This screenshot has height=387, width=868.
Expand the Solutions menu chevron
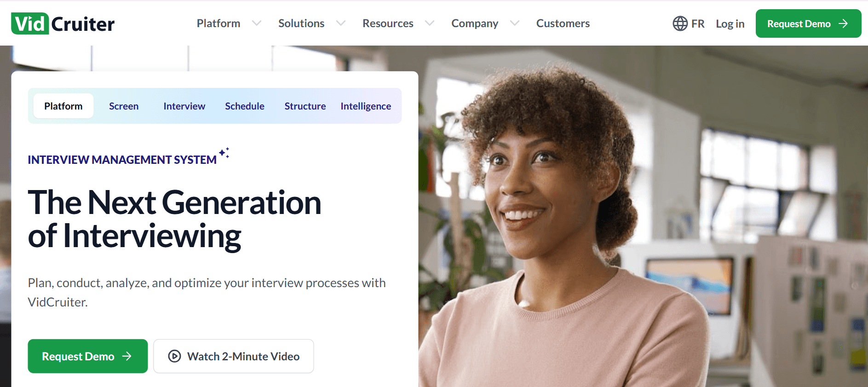click(341, 23)
